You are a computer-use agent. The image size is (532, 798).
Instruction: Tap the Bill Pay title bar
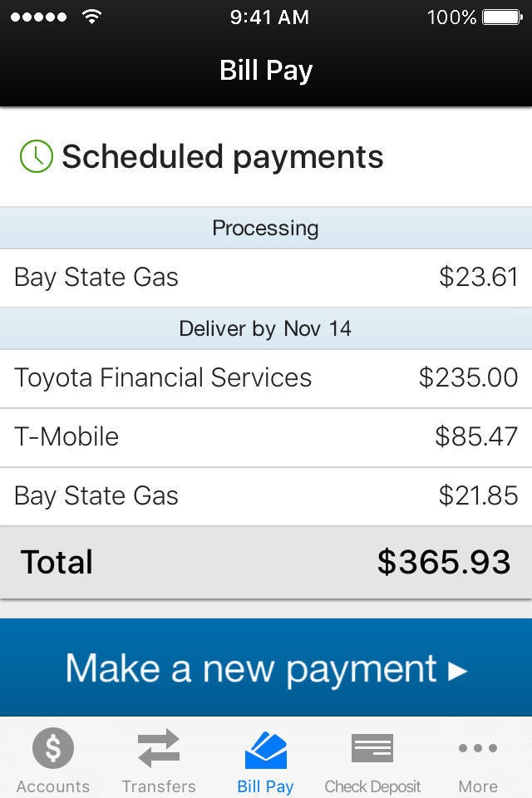click(x=266, y=71)
